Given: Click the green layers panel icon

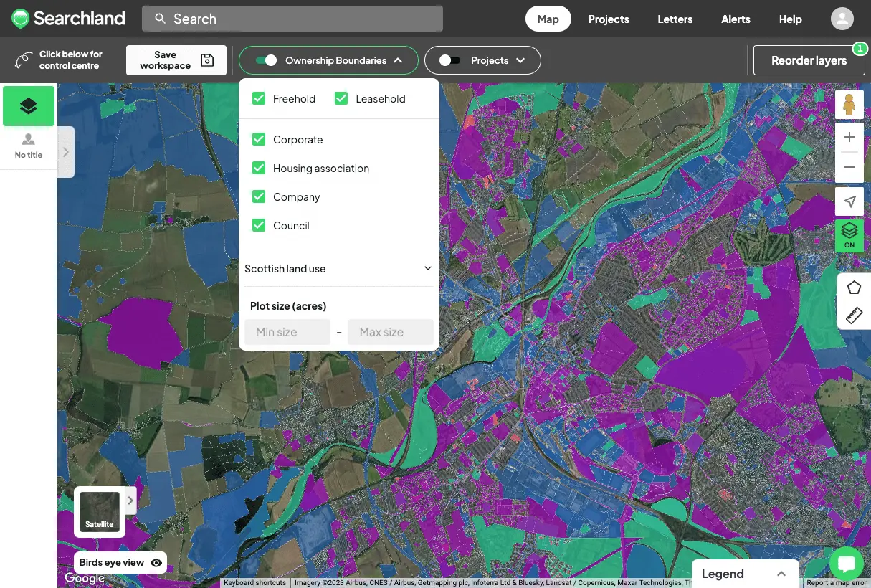Looking at the screenshot, I should pos(29,106).
